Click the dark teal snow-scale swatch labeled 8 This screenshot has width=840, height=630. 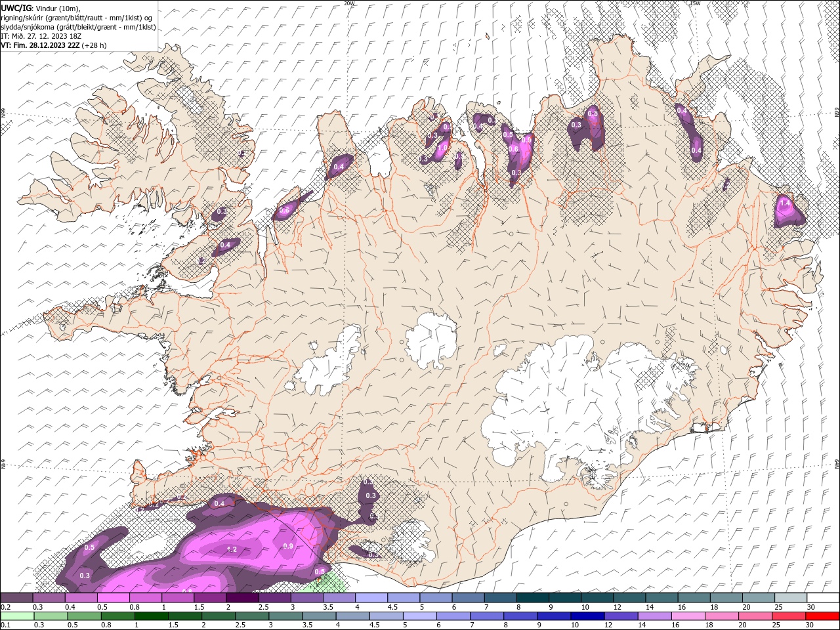(532, 598)
